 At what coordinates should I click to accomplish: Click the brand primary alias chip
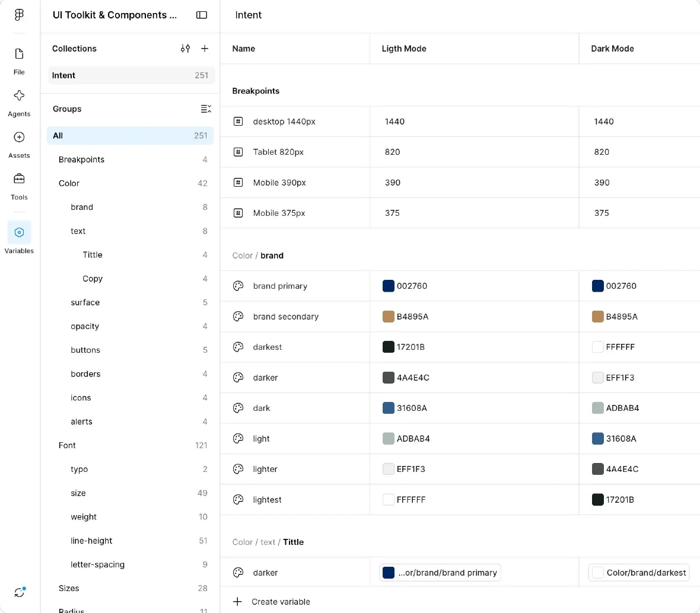[440, 573]
